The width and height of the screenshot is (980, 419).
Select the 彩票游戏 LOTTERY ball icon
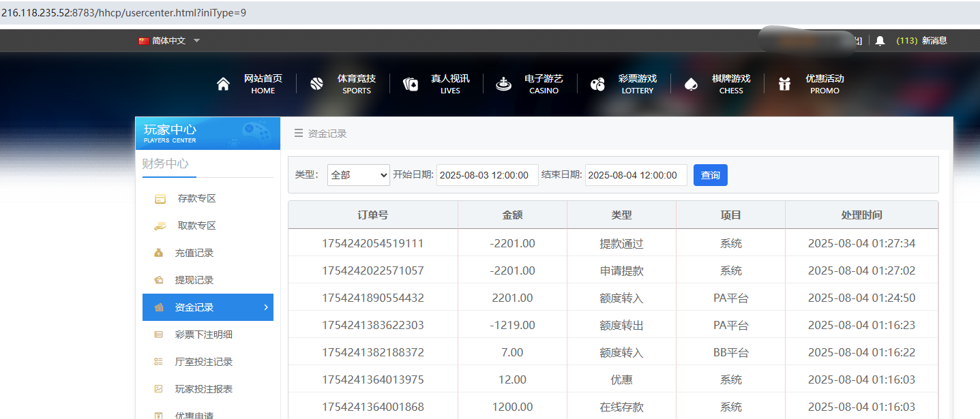click(x=597, y=84)
